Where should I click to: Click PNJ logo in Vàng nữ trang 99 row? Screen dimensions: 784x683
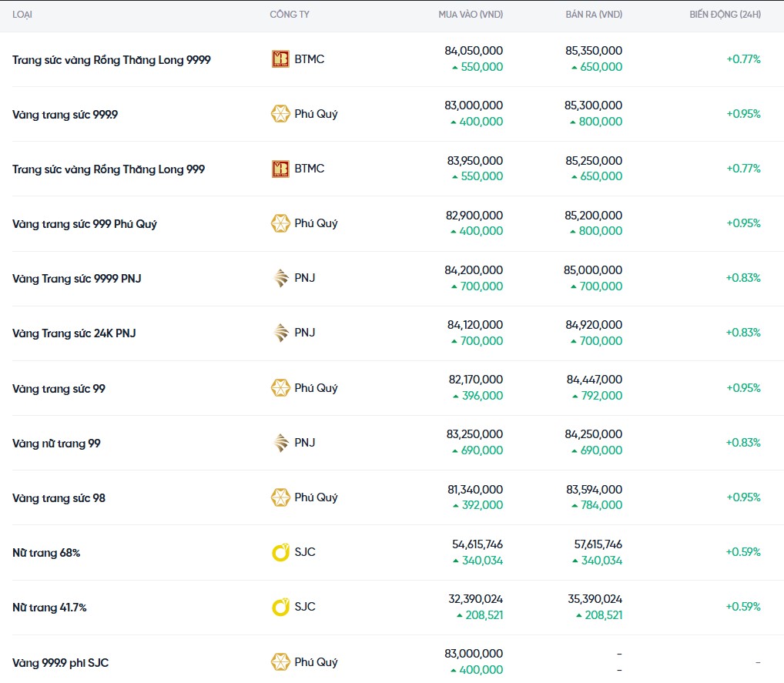point(280,443)
